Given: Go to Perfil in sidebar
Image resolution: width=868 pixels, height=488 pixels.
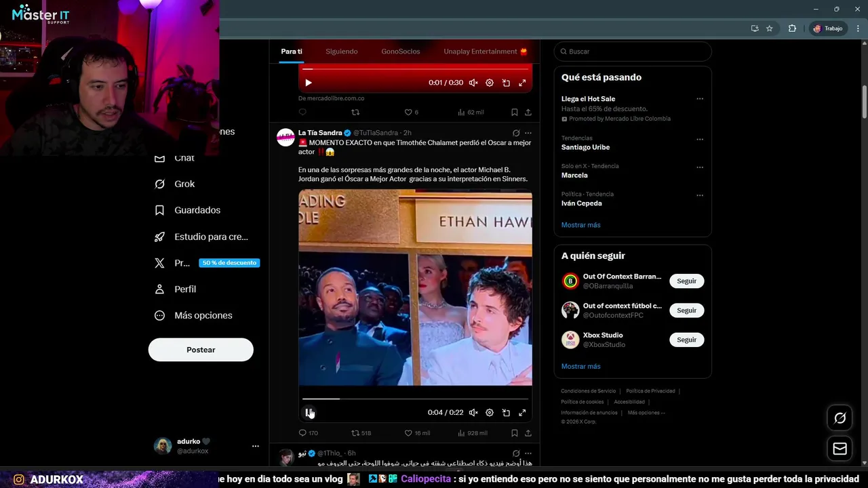Looking at the screenshot, I should (175, 289).
